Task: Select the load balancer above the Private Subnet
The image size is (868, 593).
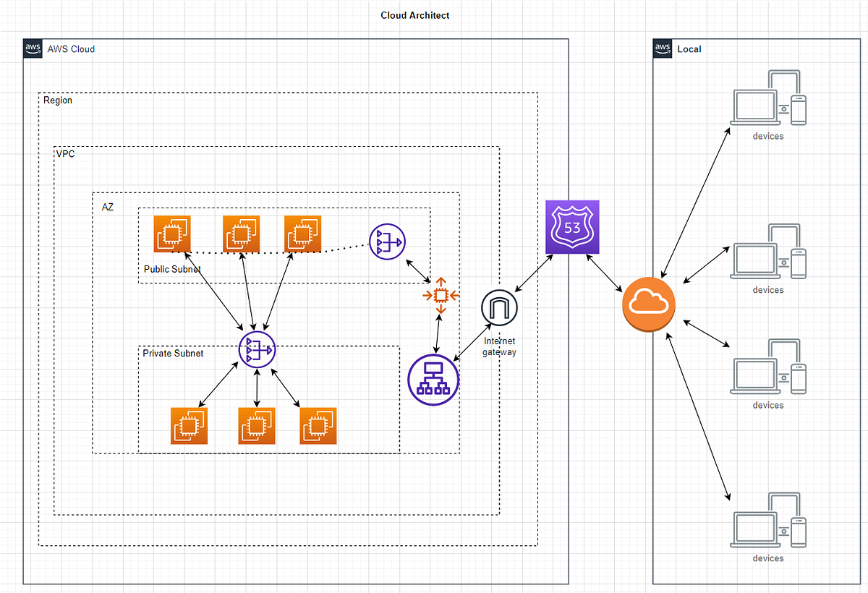Action: click(x=257, y=349)
